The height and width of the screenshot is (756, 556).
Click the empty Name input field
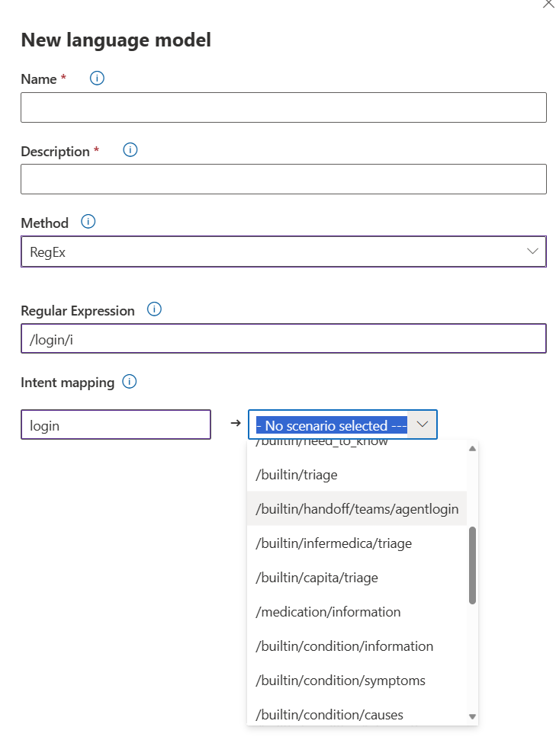click(283, 107)
